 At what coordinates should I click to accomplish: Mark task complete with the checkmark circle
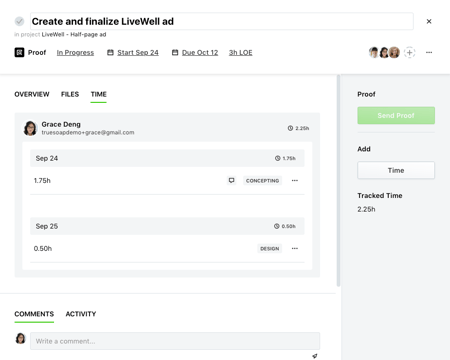click(x=19, y=21)
